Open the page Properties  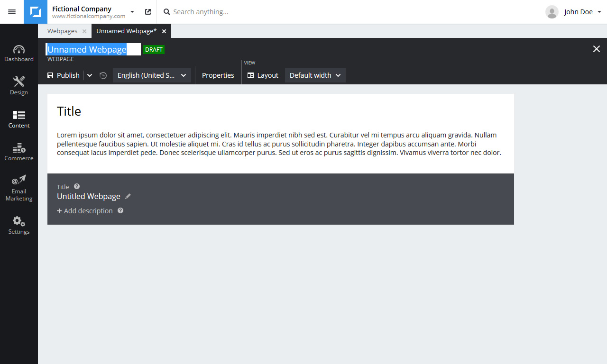(x=218, y=75)
